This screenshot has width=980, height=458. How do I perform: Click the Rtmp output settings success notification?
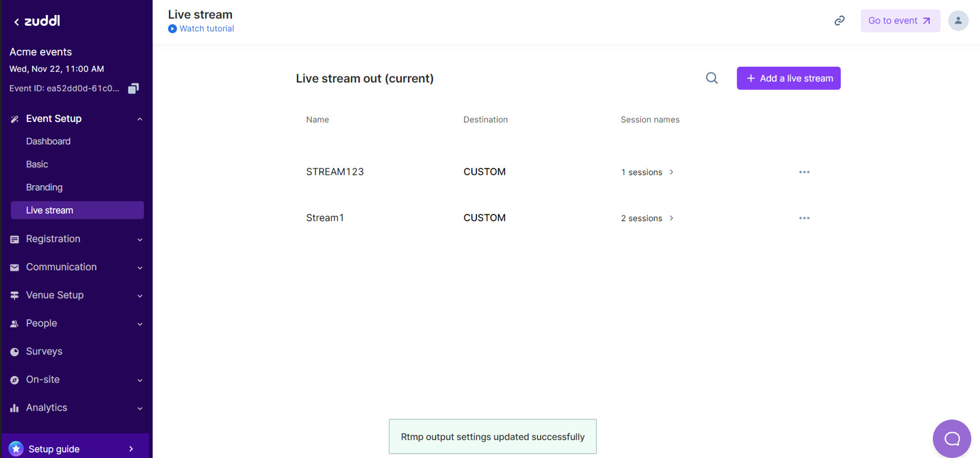493,437
